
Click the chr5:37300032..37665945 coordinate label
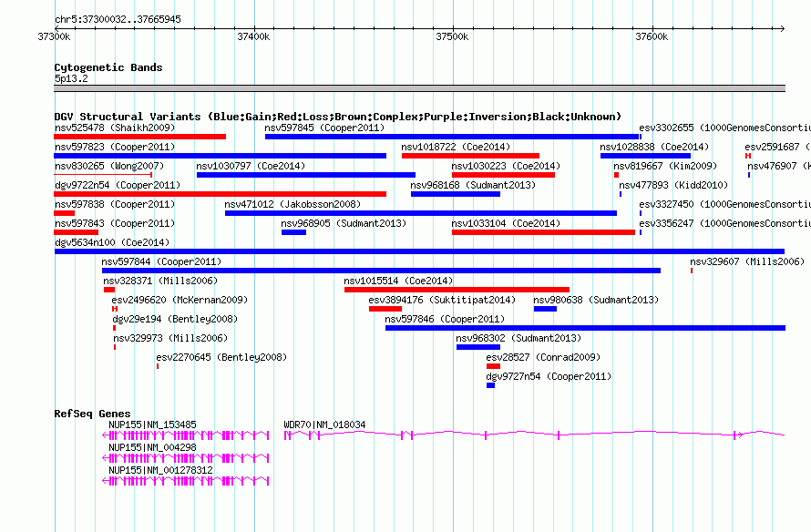pyautogui.click(x=118, y=19)
